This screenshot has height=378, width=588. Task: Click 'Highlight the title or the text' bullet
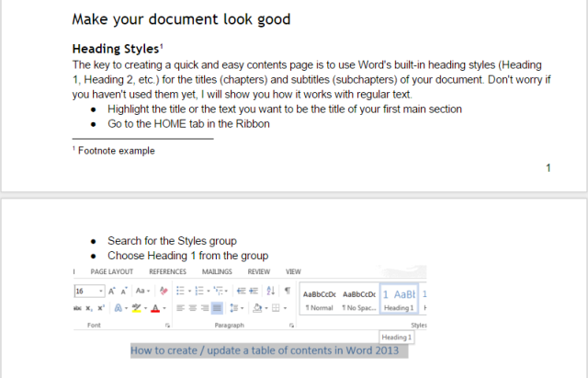point(285,109)
